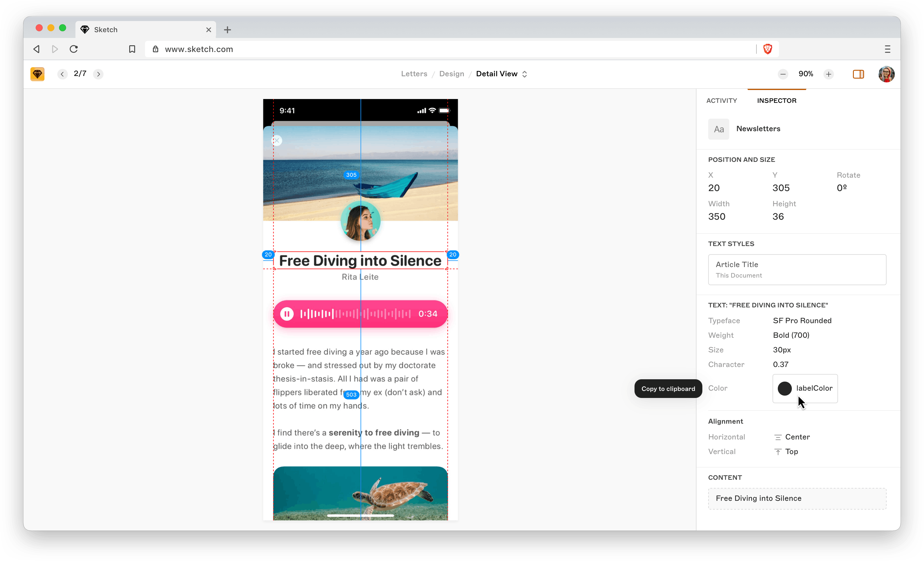Open Brave Shields in the address bar

pyautogui.click(x=768, y=49)
